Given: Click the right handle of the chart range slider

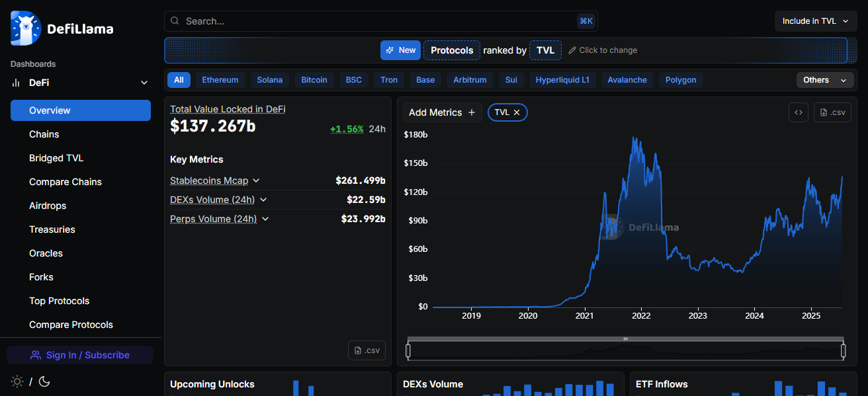Looking at the screenshot, I should coord(844,350).
